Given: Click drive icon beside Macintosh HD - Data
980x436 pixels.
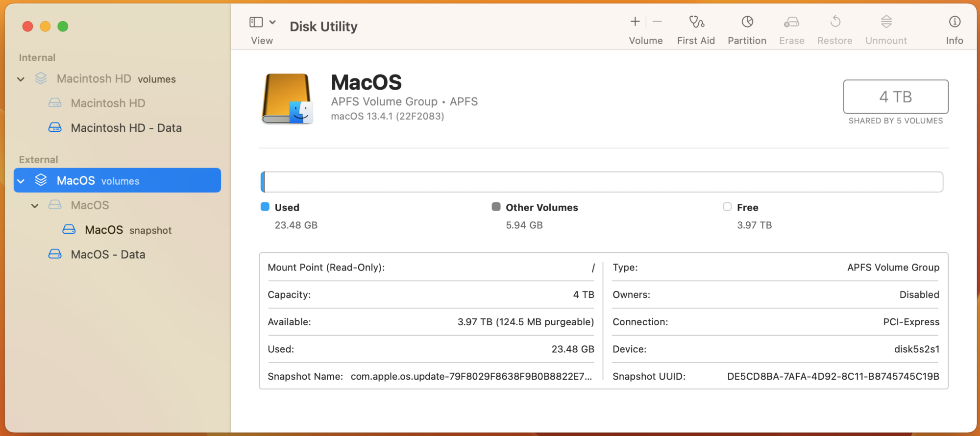Looking at the screenshot, I should tap(55, 127).
